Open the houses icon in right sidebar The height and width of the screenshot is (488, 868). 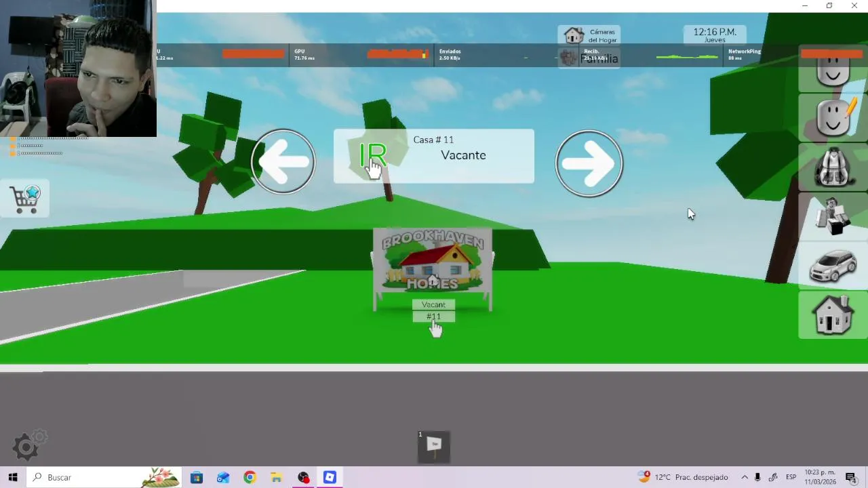(x=833, y=315)
